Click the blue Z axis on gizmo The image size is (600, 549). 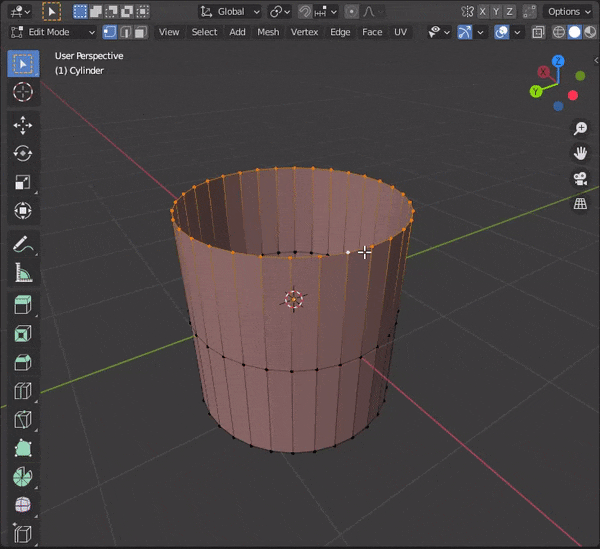coord(558,61)
